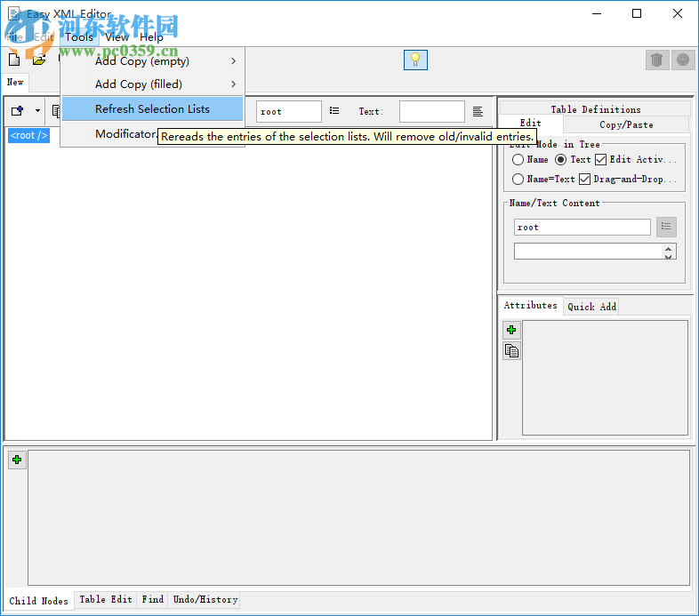Viewport: 699px width, 616px height.
Task: Select the Edit tab
Action: tap(531, 123)
